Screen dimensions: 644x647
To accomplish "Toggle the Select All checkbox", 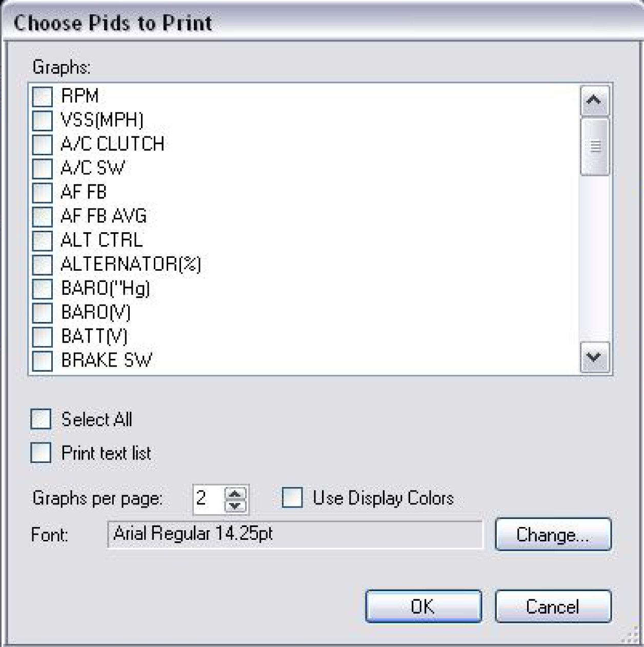I will (x=41, y=419).
